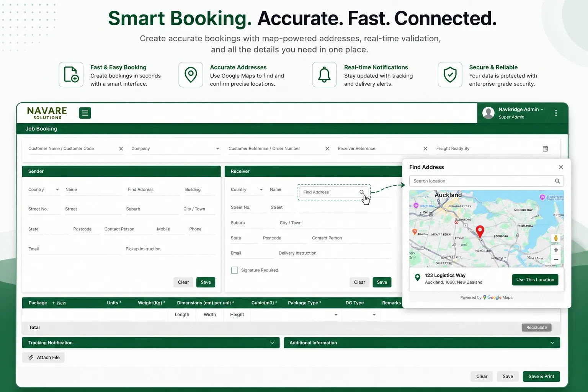Open the three-dot options menu

[556, 113]
